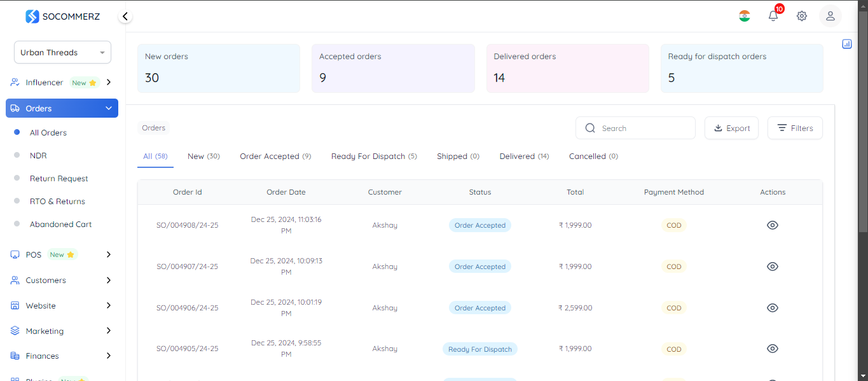Open the Filters button
The width and height of the screenshot is (868, 381).
tap(795, 128)
